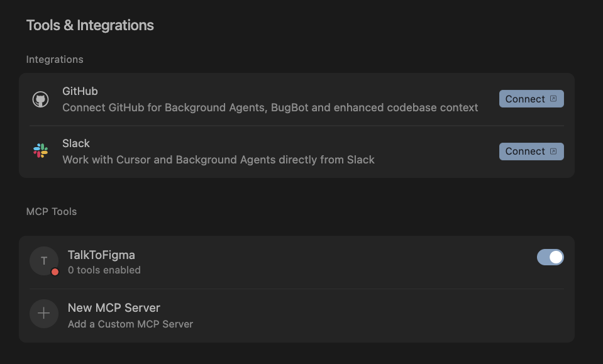Click the 'Add a Custom MCP Server' text
Screen dimensions: 603x364
click(130, 324)
